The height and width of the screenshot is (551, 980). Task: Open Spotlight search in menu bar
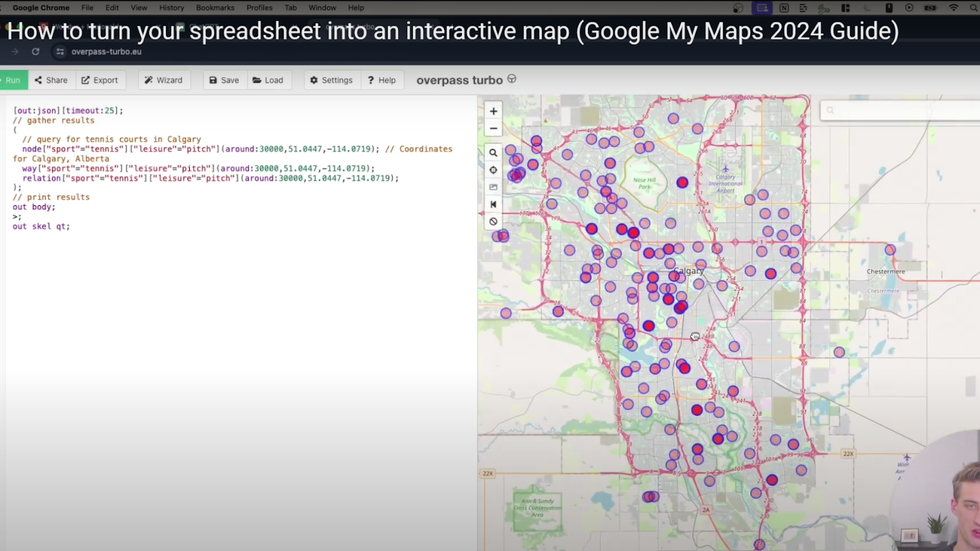[974, 8]
